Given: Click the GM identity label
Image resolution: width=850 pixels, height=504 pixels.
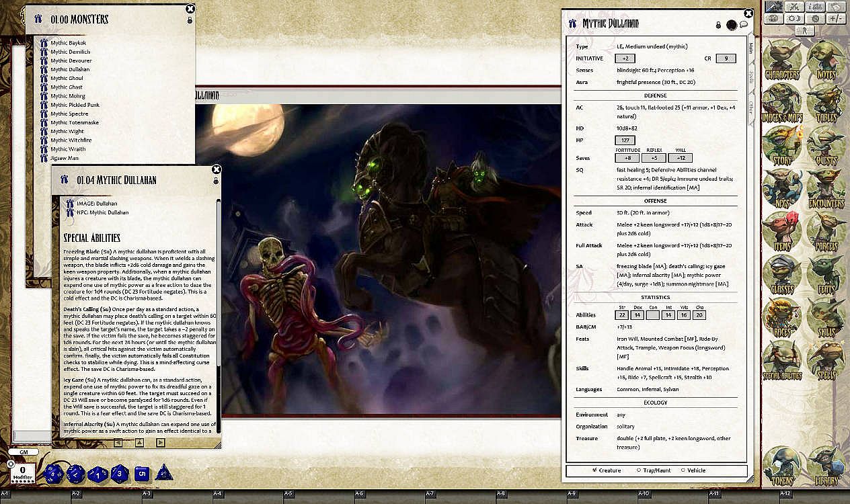Looking at the screenshot, I should (24, 452).
